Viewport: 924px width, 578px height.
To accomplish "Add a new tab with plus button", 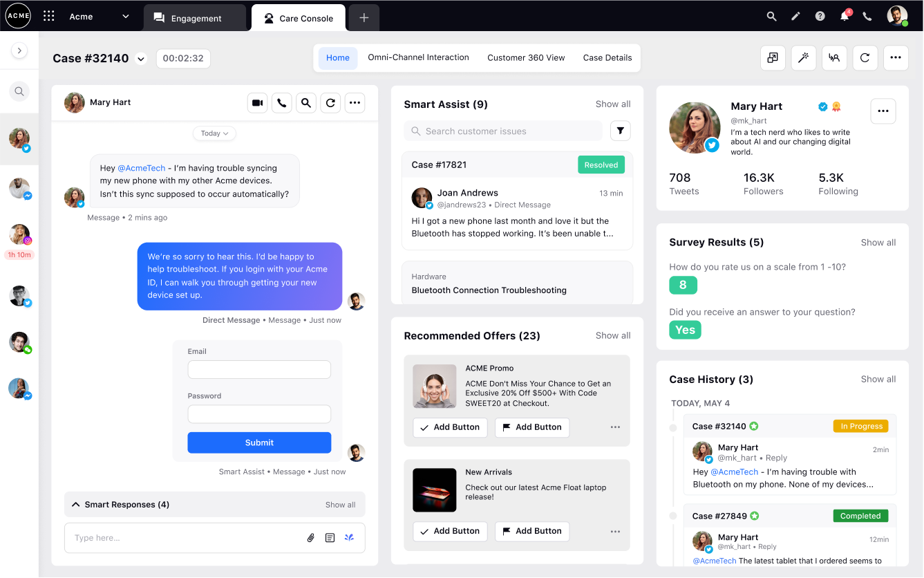I will (x=364, y=18).
